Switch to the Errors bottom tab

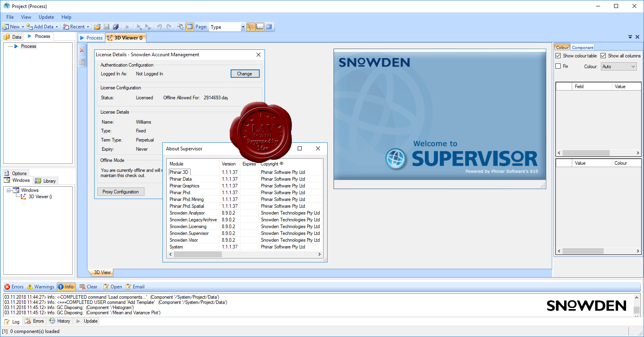coord(35,321)
